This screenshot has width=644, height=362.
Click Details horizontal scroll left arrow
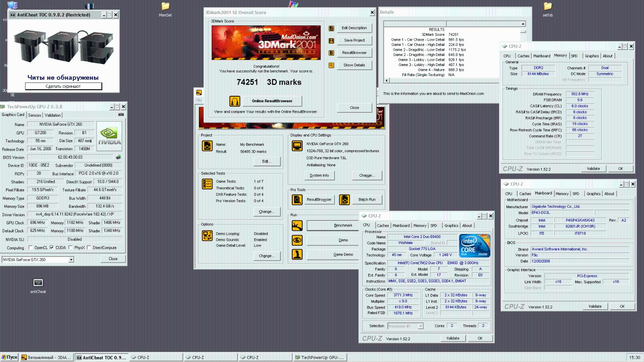click(387, 81)
